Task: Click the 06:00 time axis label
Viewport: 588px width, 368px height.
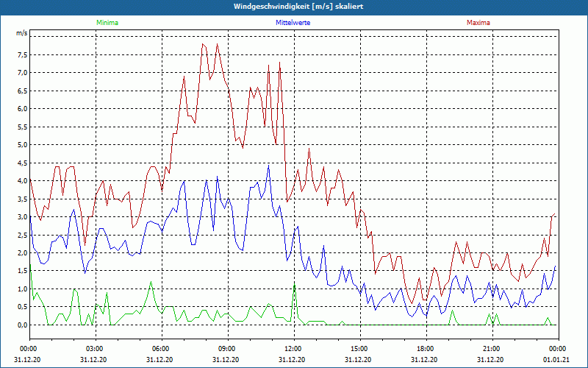Action: tap(162, 349)
